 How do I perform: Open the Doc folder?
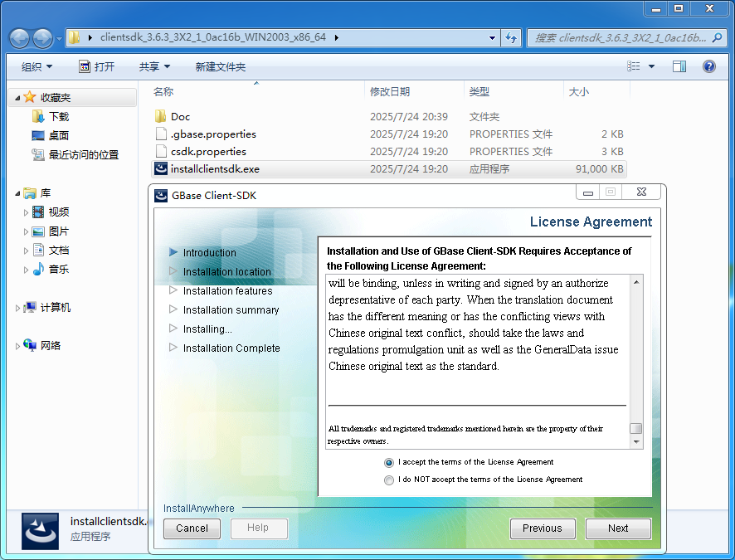point(180,117)
